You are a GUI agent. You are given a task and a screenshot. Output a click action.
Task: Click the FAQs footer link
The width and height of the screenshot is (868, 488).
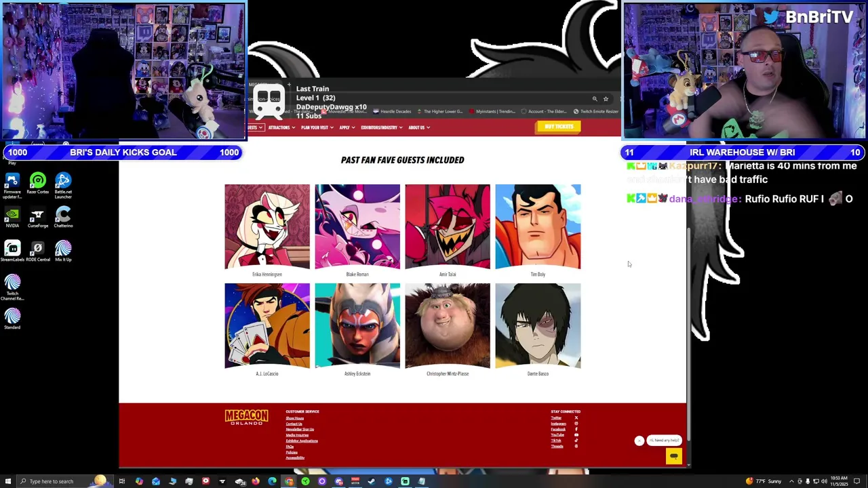290,447
